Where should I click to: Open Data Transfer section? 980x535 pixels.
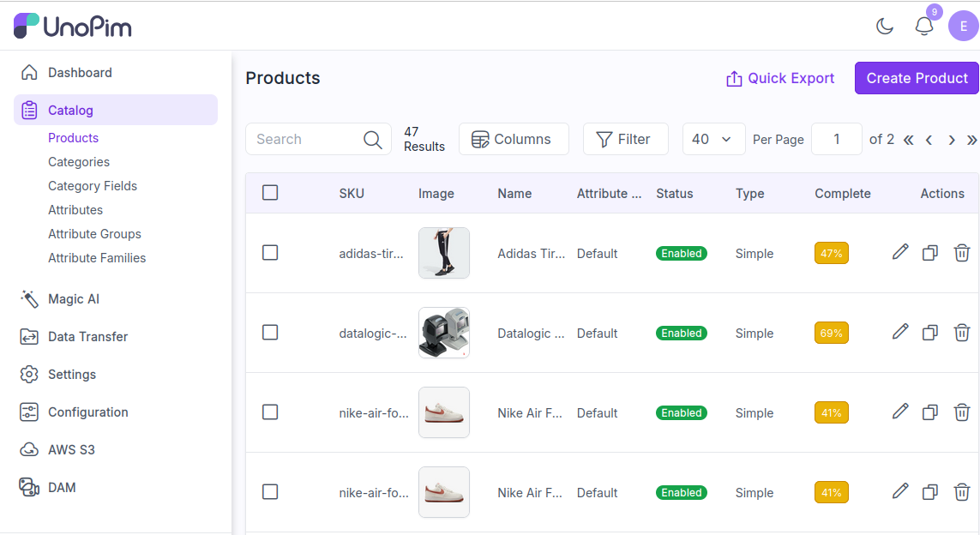pos(116,337)
